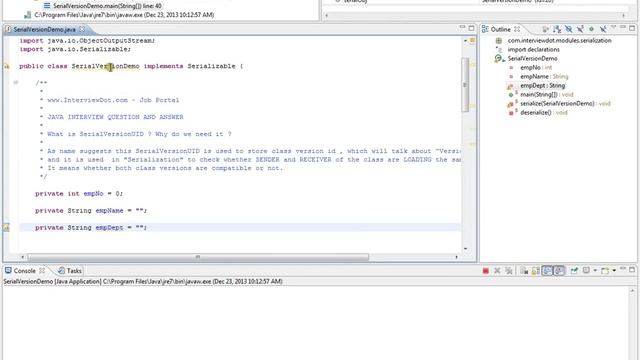Image resolution: width=640 pixels, height=360 pixels.
Task: Click the SerialVersionDemo class icon in Outline
Action: tap(498, 58)
